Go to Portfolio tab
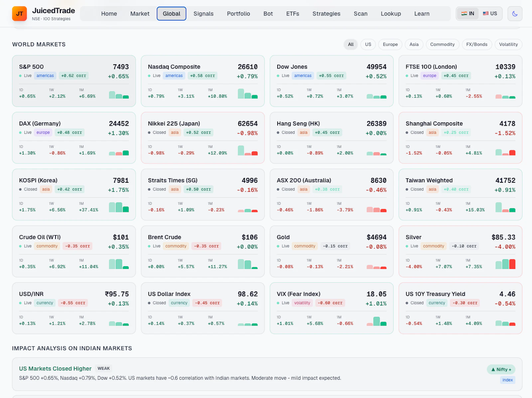 [x=238, y=14]
